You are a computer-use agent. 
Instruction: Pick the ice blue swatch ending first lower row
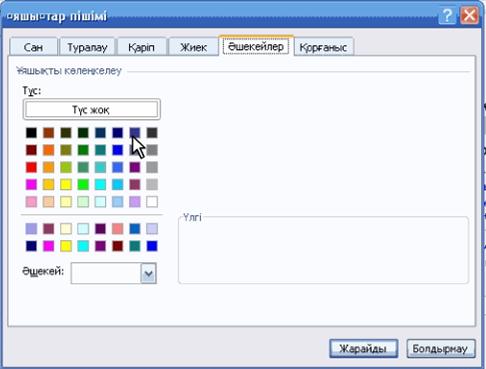pos(152,229)
